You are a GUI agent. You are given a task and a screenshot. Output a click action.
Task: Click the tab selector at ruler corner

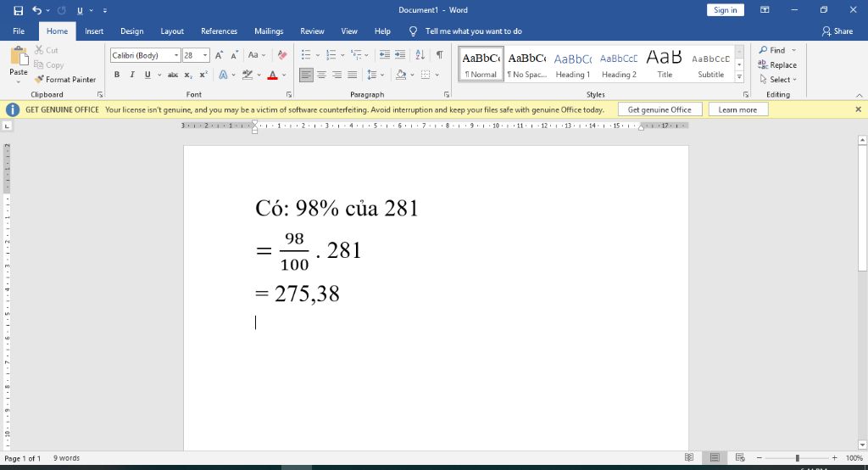[x=7, y=126]
